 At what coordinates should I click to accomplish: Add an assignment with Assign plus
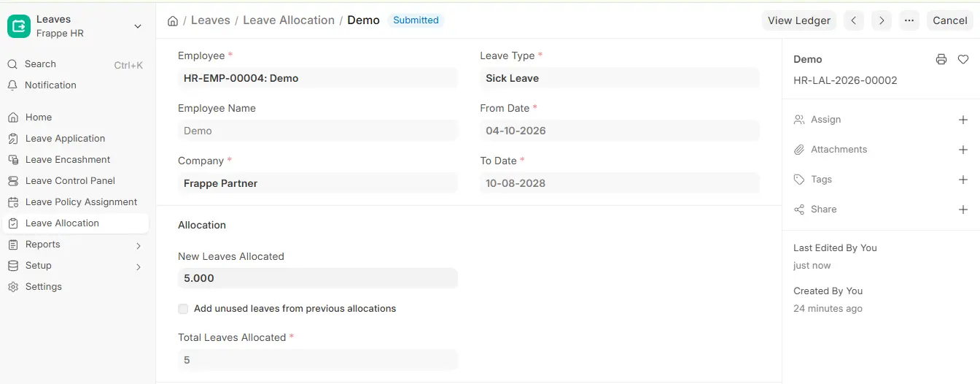tap(963, 120)
